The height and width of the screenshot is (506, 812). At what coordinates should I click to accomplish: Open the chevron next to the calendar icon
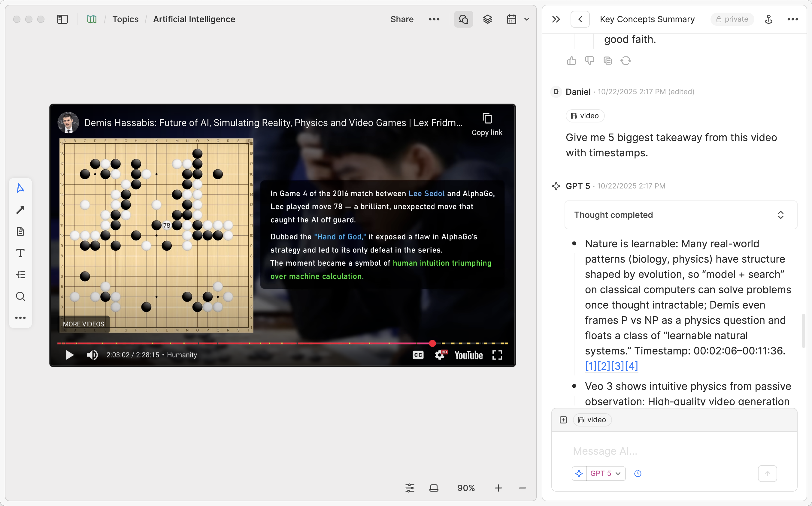526,19
